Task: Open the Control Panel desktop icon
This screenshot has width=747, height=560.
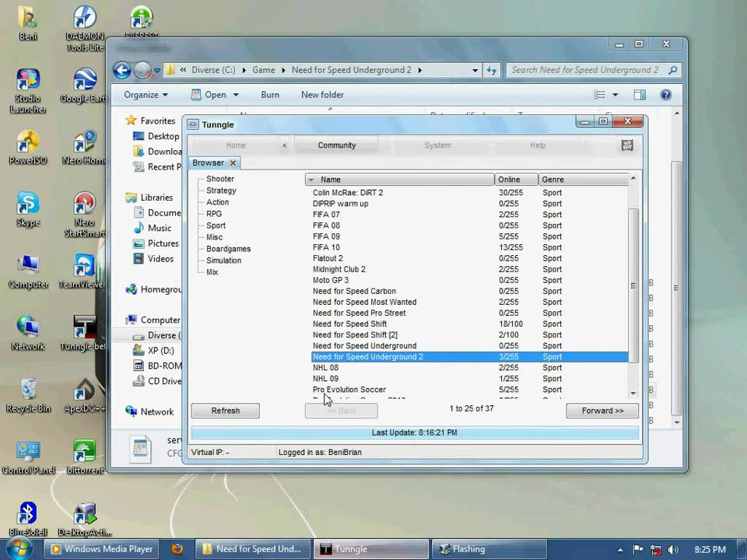Action: pos(28,457)
